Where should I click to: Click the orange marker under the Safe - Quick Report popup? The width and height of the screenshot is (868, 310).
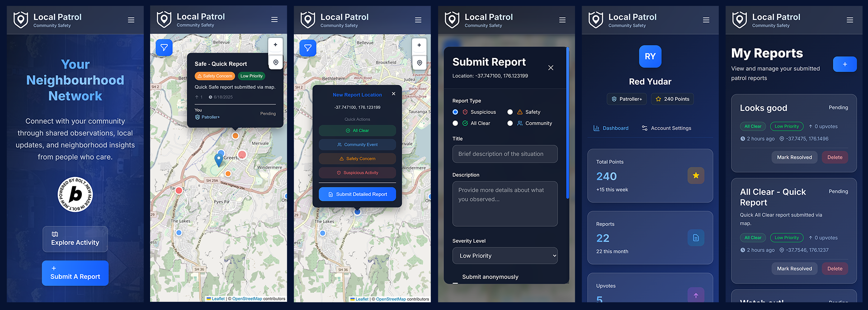[x=235, y=135]
